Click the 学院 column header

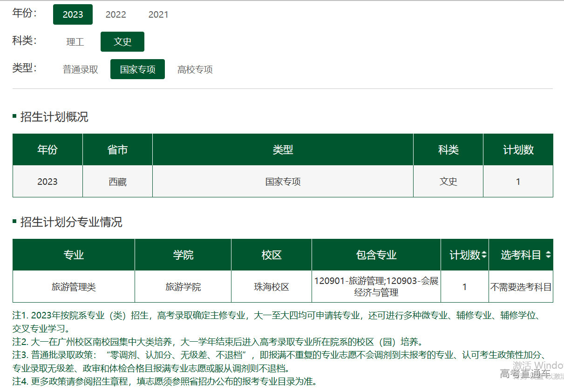click(x=183, y=255)
